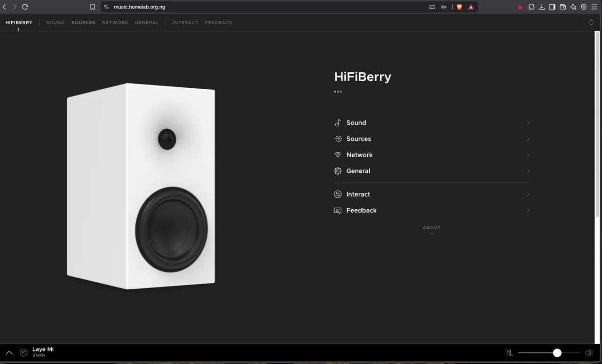Reload the page
602x364 pixels.
[x=25, y=7]
